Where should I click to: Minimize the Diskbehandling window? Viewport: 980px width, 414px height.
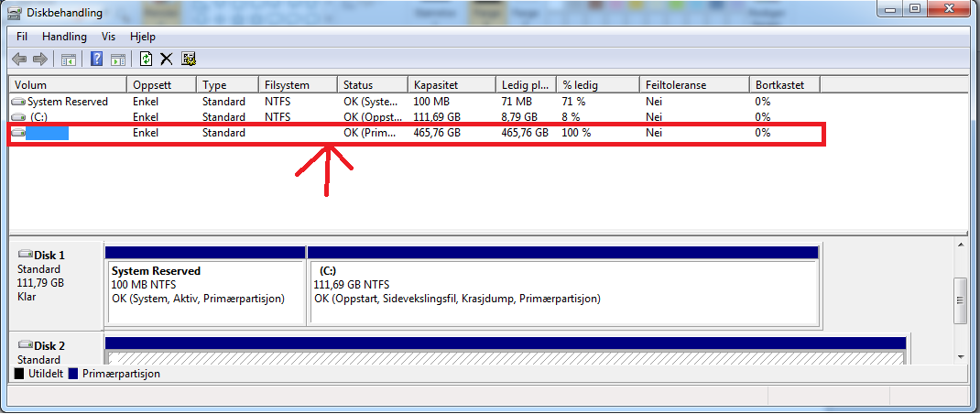pos(888,9)
